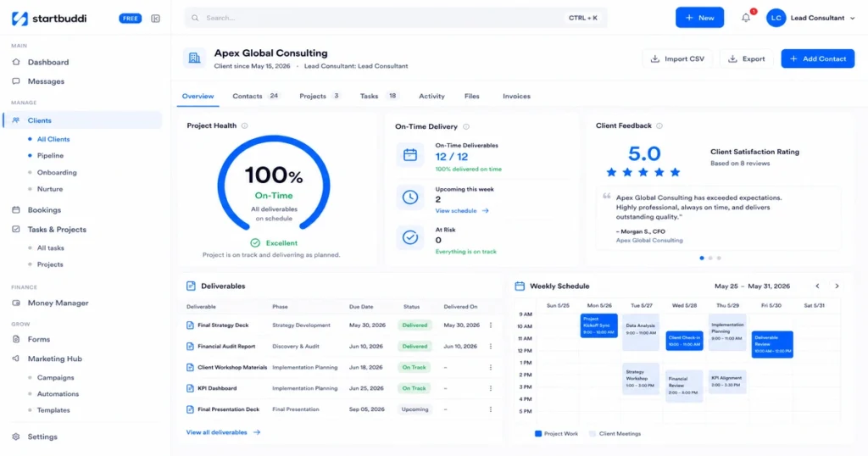Open Onboarding in sidebar

(57, 173)
